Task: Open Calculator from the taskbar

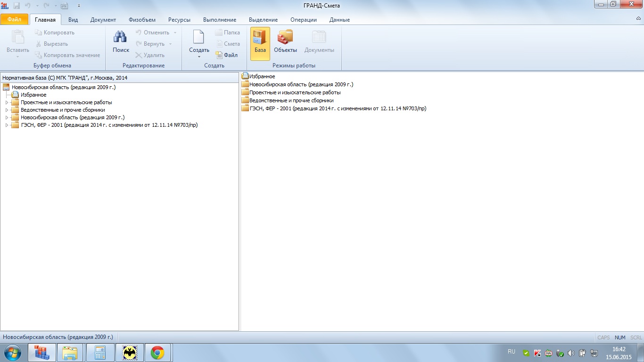Action: point(100,353)
